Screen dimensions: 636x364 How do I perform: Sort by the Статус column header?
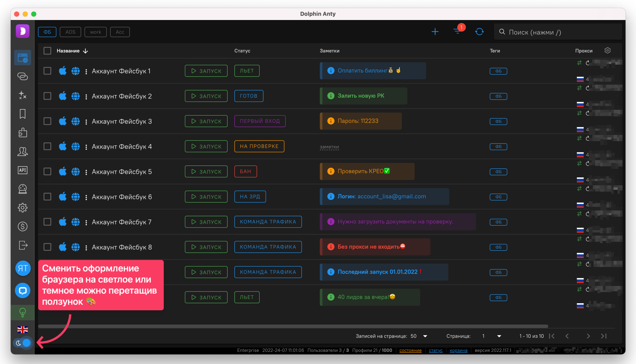coord(242,51)
